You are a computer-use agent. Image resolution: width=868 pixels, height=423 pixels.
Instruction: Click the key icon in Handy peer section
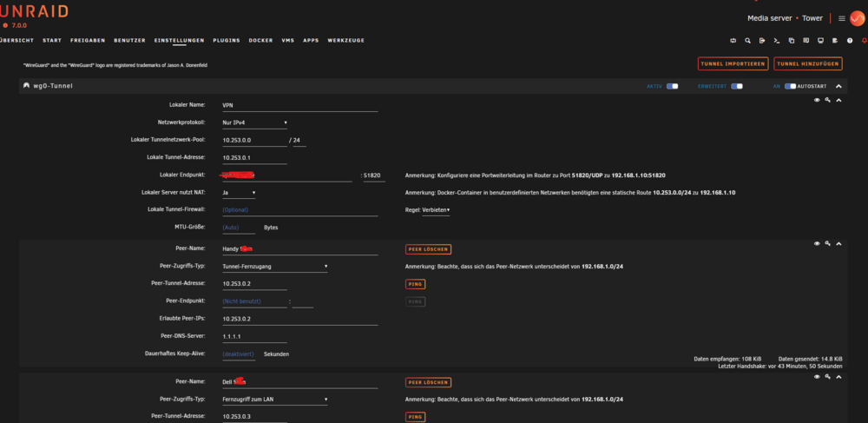point(827,243)
